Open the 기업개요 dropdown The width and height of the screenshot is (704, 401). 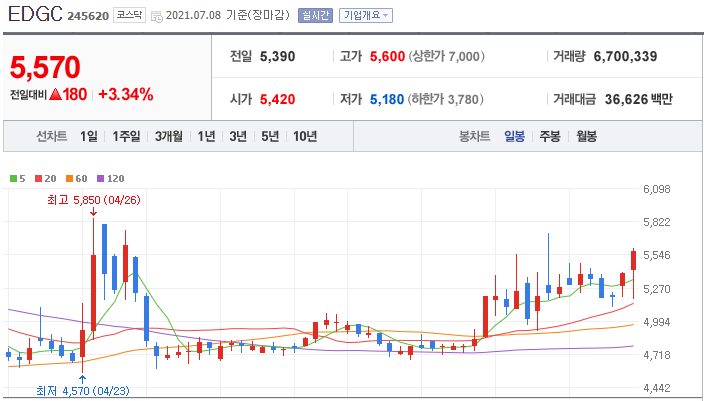coord(365,15)
